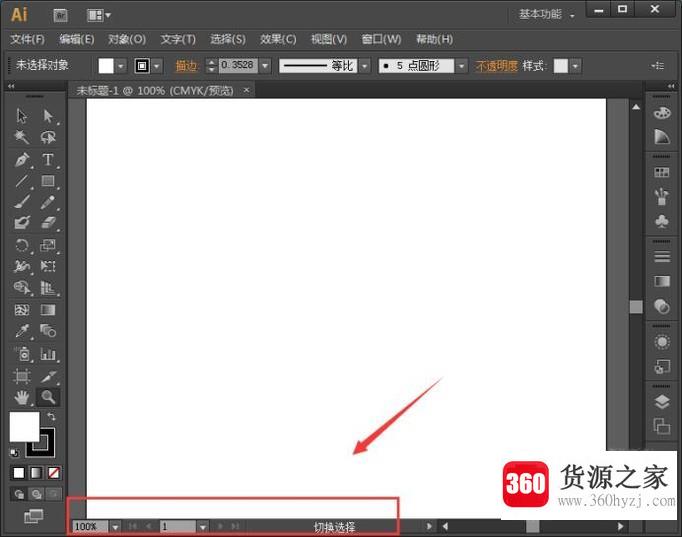Open the 文字(T) menu
682x537 pixels.
(x=178, y=40)
